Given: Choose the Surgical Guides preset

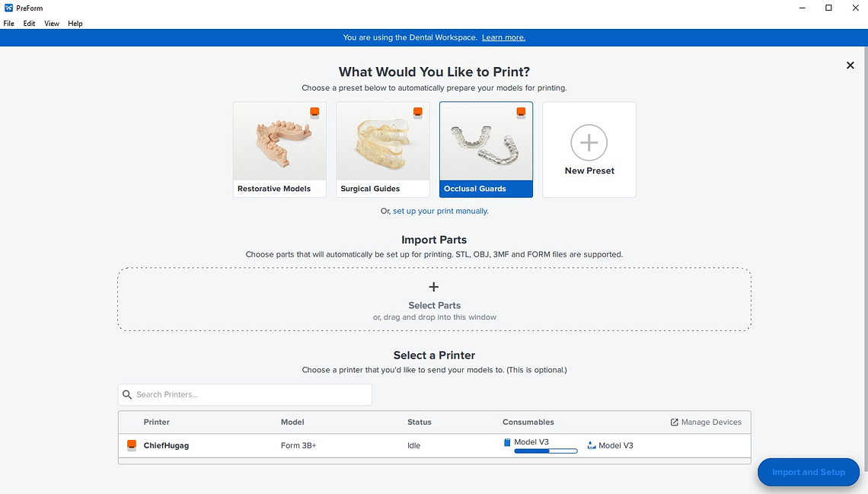Looking at the screenshot, I should [382, 149].
